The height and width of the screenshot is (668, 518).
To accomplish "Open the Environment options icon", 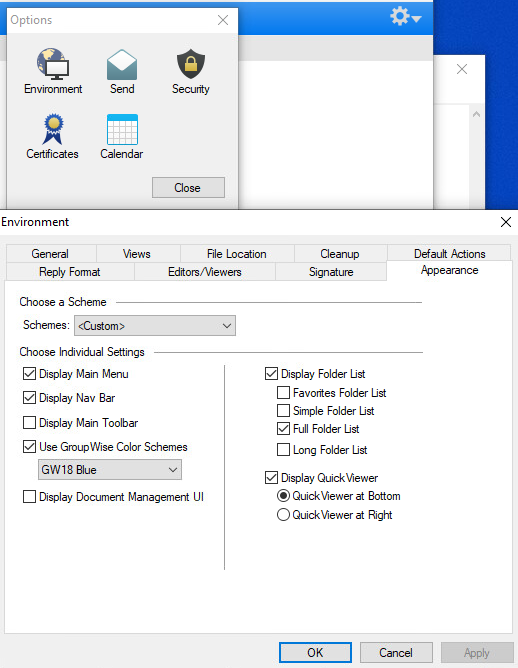I will point(53,64).
